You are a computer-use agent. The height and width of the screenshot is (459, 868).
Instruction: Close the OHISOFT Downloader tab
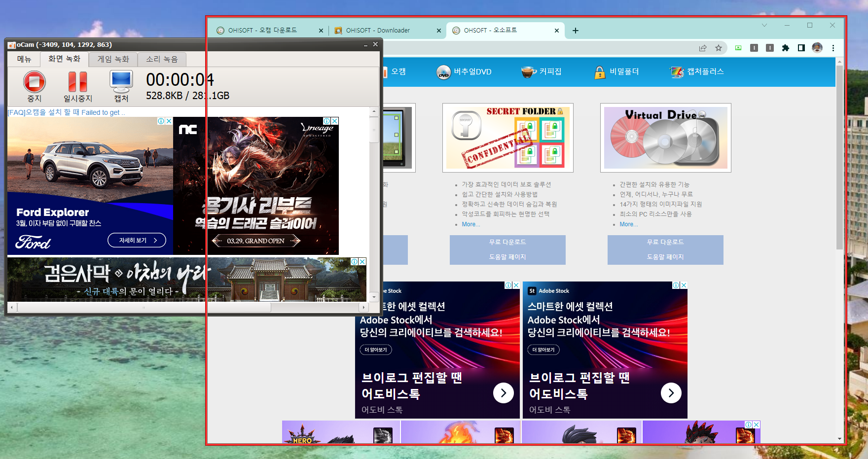point(439,31)
